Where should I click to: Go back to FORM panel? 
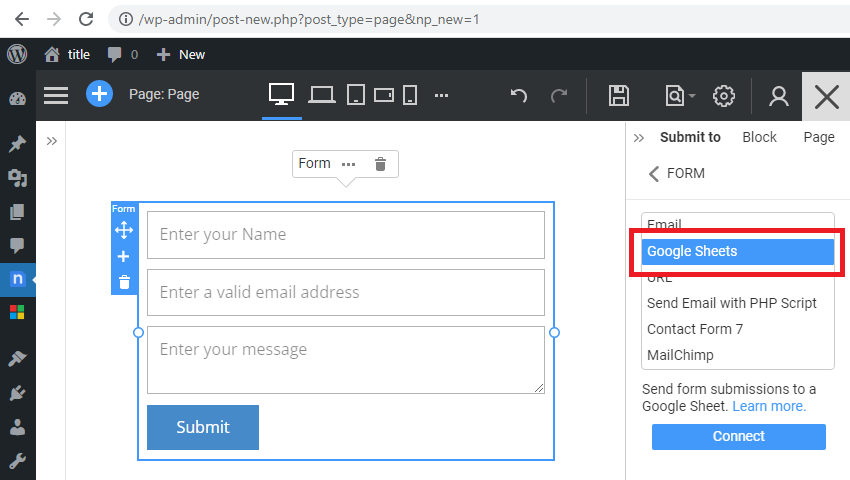point(677,174)
